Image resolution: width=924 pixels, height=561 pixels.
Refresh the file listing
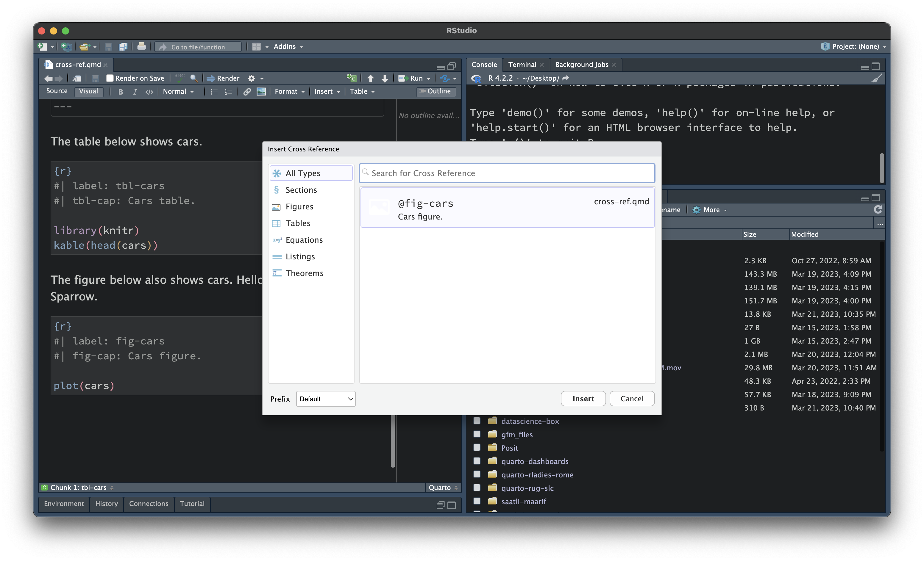878,210
